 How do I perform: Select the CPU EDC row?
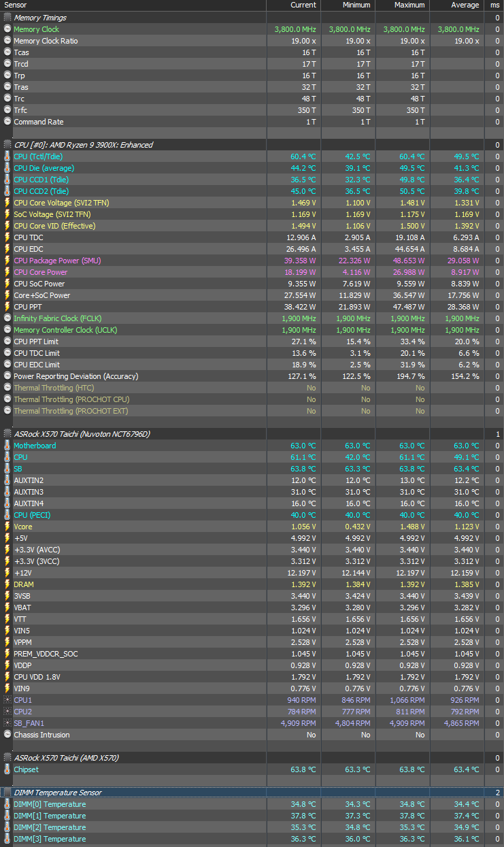pyautogui.click(x=252, y=249)
